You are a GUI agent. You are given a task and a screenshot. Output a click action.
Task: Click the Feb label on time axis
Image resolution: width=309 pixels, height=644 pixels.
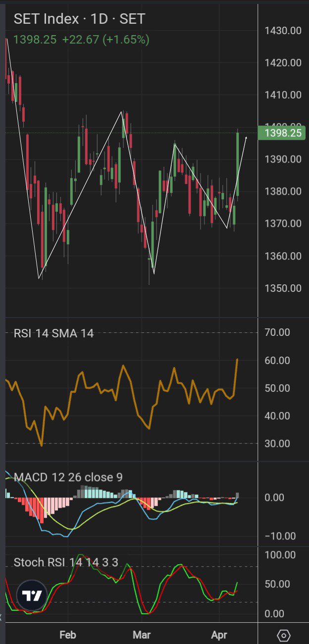pos(67,635)
